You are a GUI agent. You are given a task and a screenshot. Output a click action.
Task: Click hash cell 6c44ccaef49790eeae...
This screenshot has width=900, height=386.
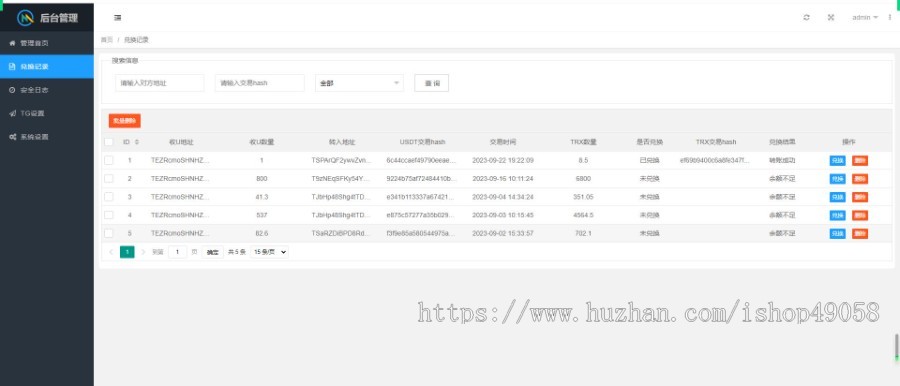tap(421, 160)
